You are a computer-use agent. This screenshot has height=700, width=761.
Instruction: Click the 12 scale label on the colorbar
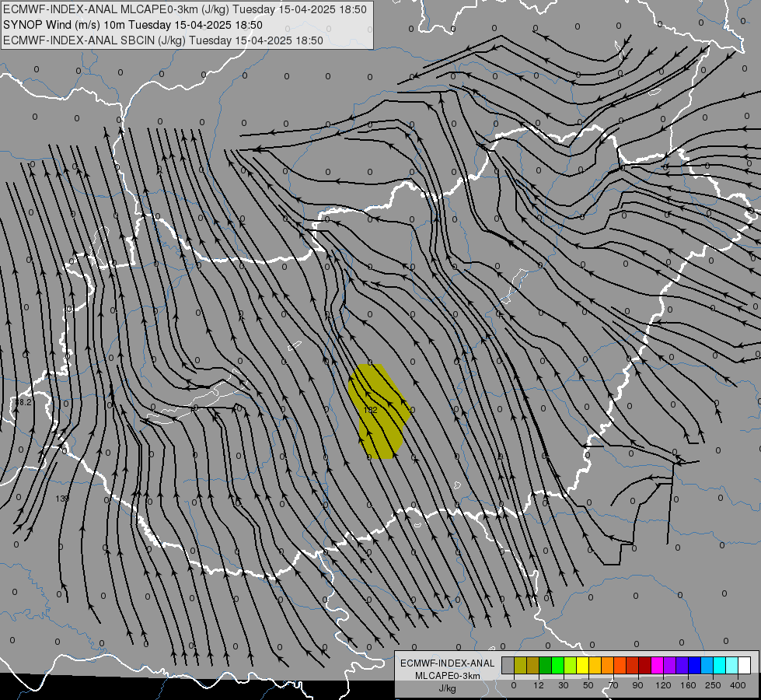click(x=539, y=685)
